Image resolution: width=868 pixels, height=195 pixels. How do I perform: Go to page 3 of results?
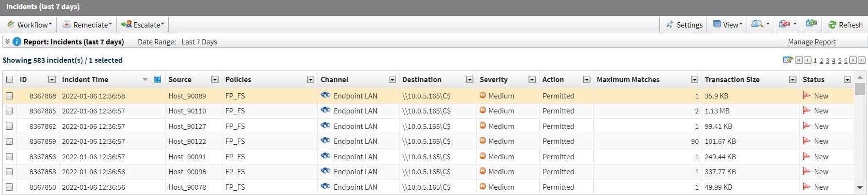coord(827,61)
